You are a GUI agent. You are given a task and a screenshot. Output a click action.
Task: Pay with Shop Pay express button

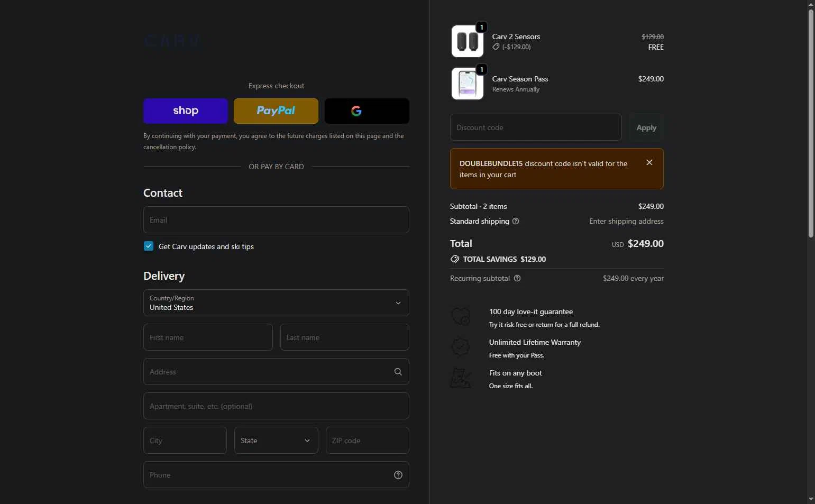(186, 111)
